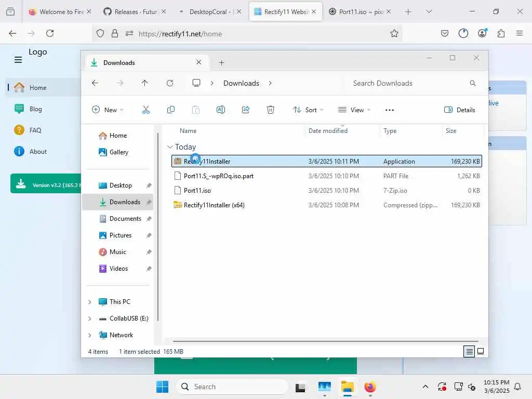Open the View dropdown menu
532x399 pixels.
[x=354, y=110]
